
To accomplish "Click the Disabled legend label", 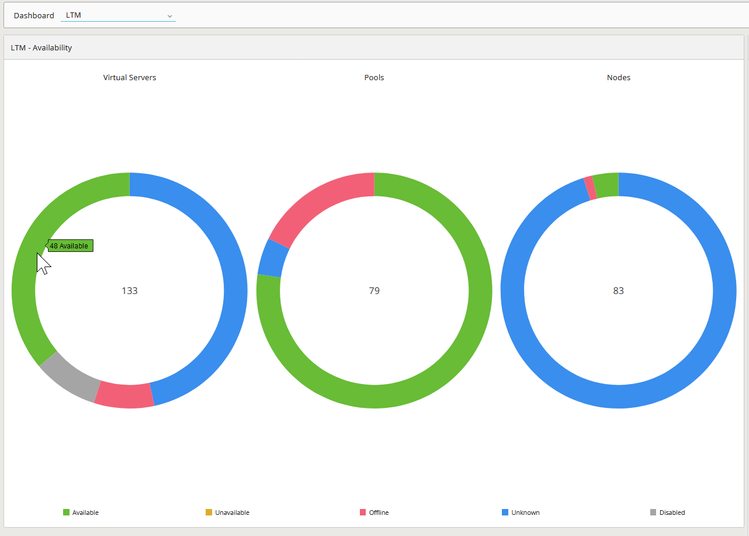I will click(x=672, y=512).
